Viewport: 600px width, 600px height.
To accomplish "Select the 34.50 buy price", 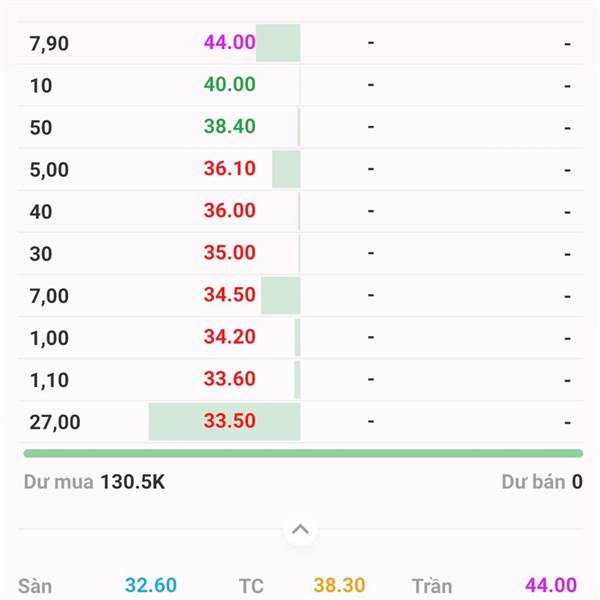I will 230,295.
